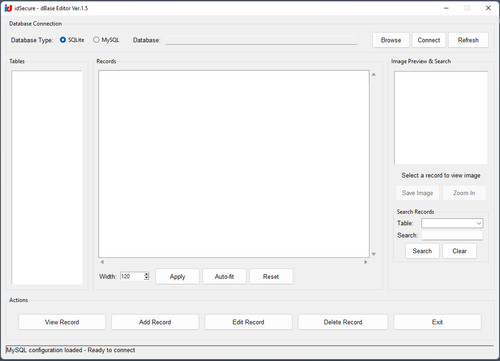Click the Edit Record button

click(x=248, y=322)
